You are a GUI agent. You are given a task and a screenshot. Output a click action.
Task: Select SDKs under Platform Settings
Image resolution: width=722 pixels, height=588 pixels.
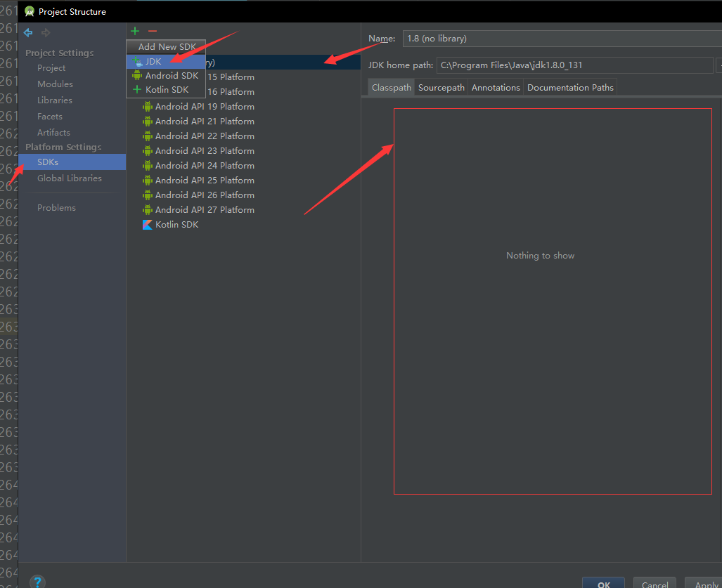72,162
